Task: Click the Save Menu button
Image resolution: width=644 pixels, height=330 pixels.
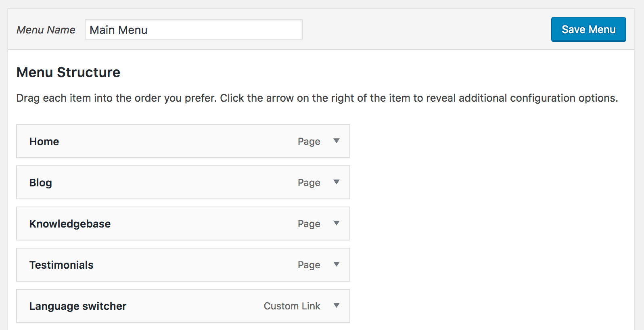Action: (588, 29)
